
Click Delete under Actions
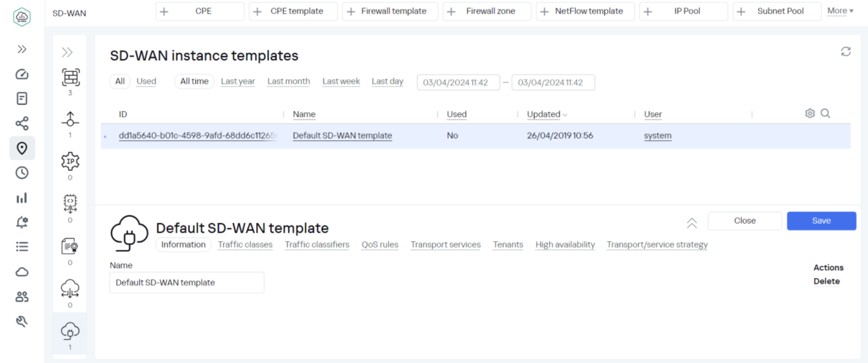[x=826, y=281]
